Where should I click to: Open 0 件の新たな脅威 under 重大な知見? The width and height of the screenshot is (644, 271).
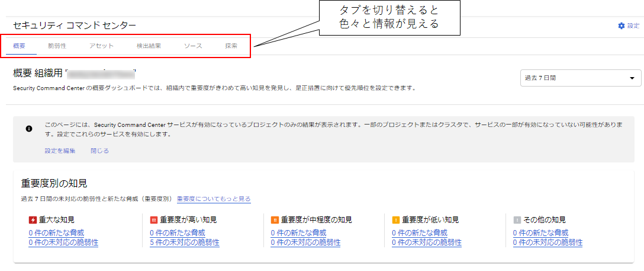[56, 233]
